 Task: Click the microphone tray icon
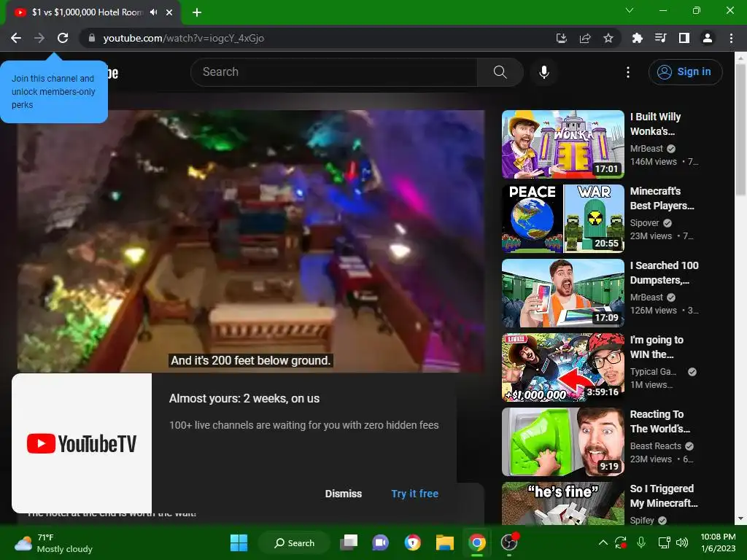pyautogui.click(x=641, y=542)
